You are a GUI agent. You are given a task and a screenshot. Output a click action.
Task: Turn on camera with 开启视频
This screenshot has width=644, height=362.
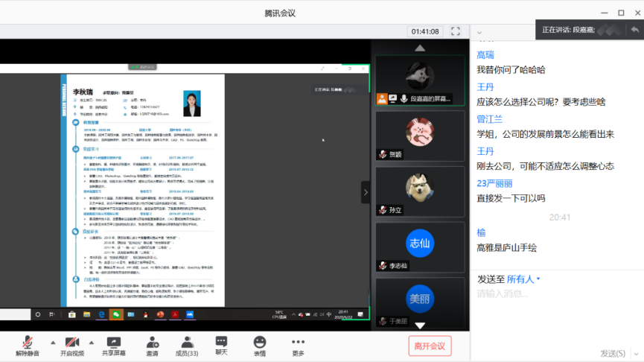pos(71,346)
